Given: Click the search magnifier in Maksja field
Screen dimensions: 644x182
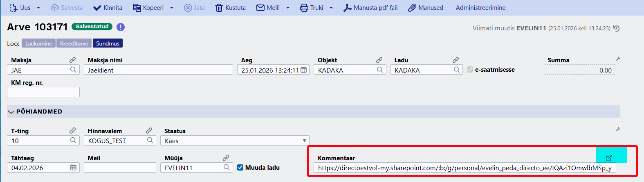Looking at the screenshot, I should [x=73, y=70].
